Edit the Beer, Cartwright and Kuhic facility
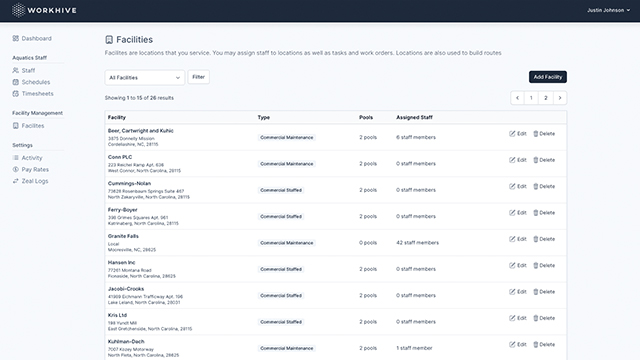640x360 pixels. click(518, 133)
